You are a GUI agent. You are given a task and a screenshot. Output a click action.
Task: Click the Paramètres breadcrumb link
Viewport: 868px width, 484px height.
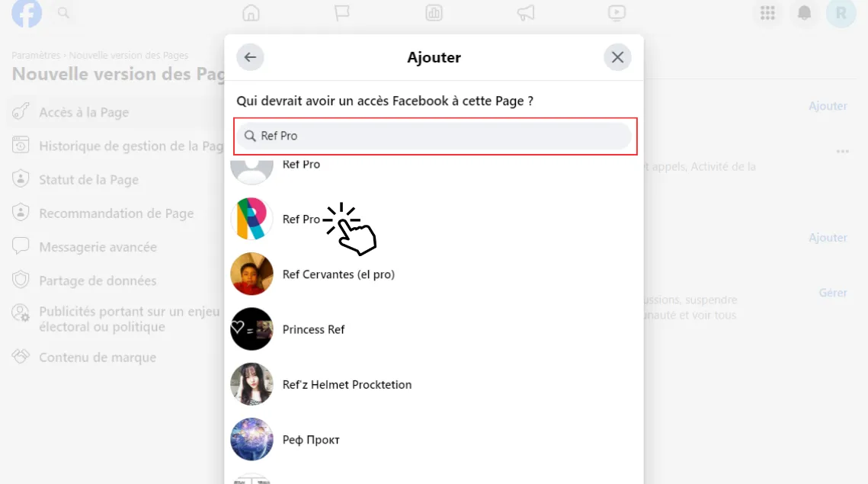click(x=36, y=56)
